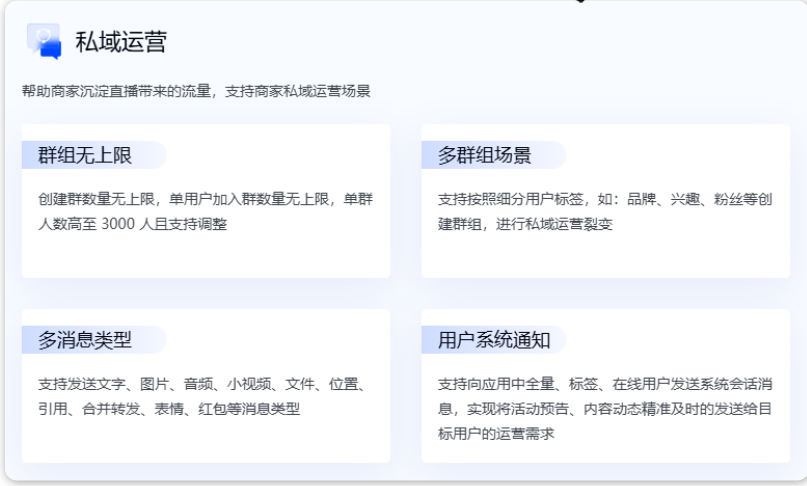Open the 用户系统通知 heading tag
Image resolution: width=807 pixels, height=486 pixels.
494,340
